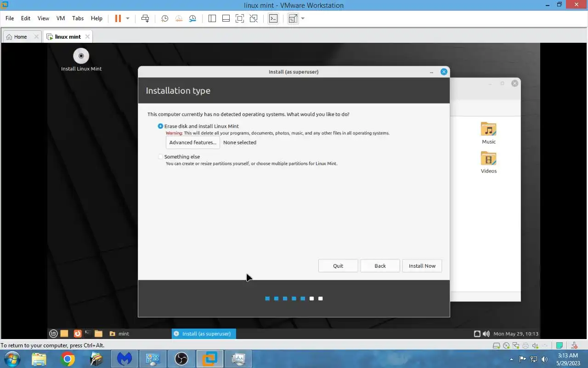Open the power options dropdown arrow
Screen dimensions: 588x368
128,18
